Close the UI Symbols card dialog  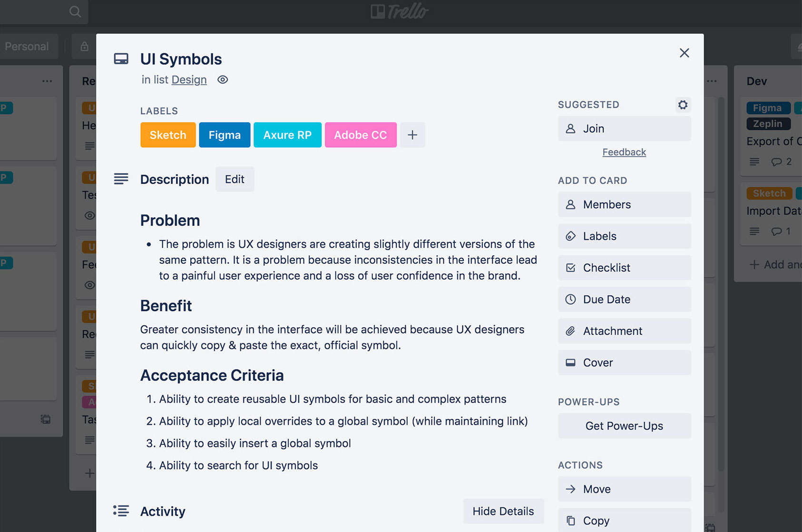click(684, 53)
